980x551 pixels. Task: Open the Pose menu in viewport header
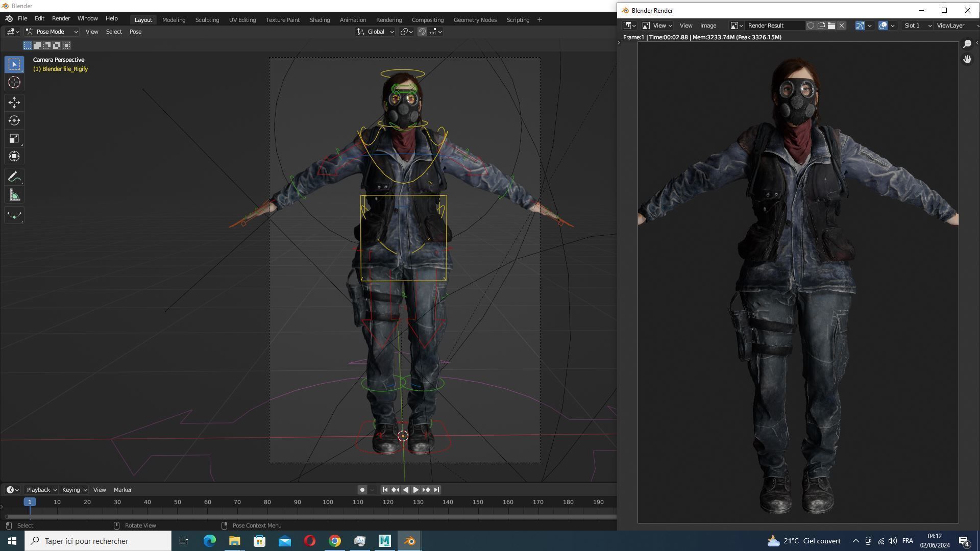[x=135, y=32]
